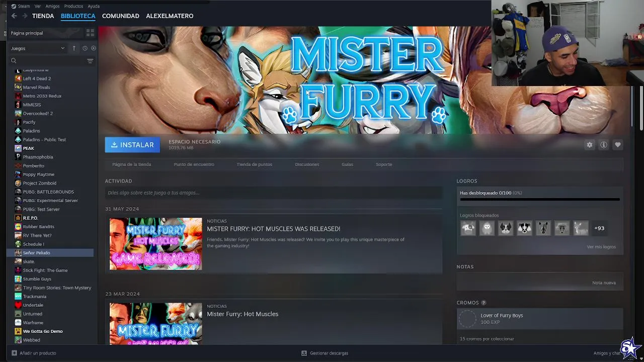Click the fourth locked achievement icon

pyautogui.click(x=524, y=228)
